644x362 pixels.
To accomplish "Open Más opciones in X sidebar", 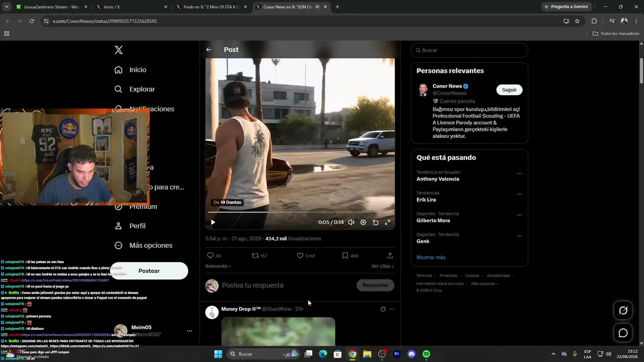I will [x=143, y=245].
